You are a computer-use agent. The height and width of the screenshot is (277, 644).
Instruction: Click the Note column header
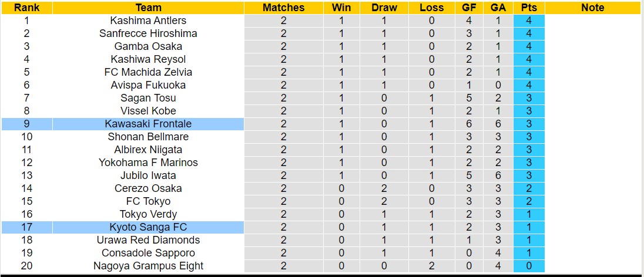click(592, 8)
